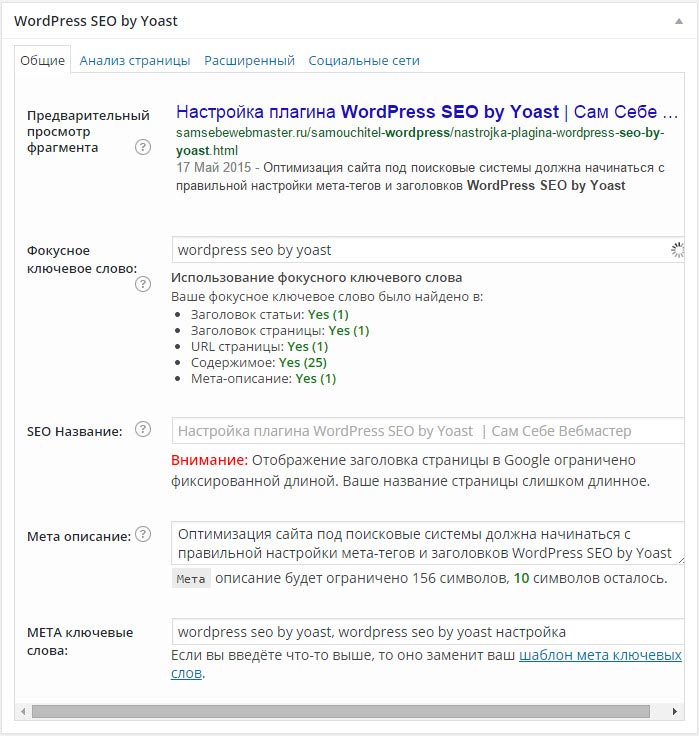Click the green 10 remaining characters count

pyautogui.click(x=521, y=578)
